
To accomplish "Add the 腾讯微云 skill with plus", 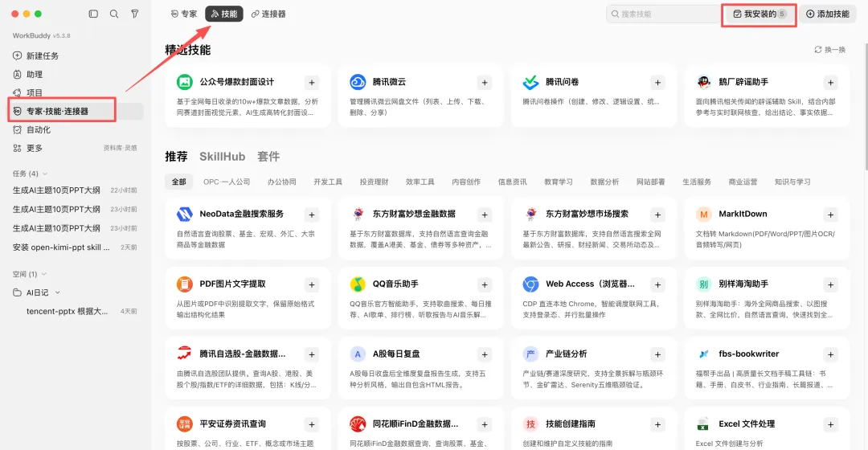I will point(485,83).
